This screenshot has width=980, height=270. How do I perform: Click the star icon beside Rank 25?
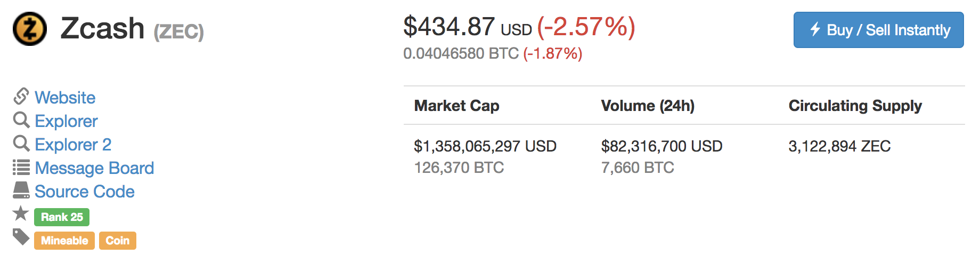tap(21, 213)
